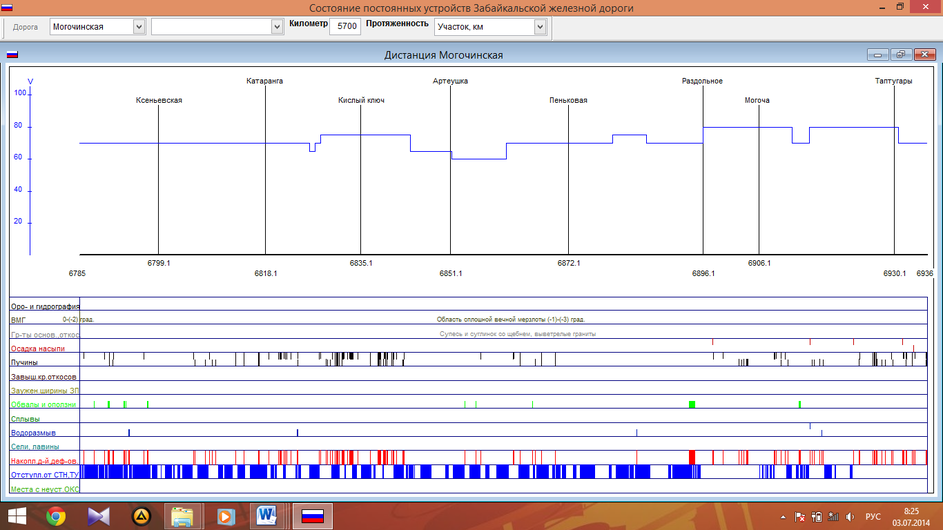This screenshot has height=530, width=943.
Task: Restore the 'Дистанция Могочинская' child window
Action: click(x=900, y=55)
